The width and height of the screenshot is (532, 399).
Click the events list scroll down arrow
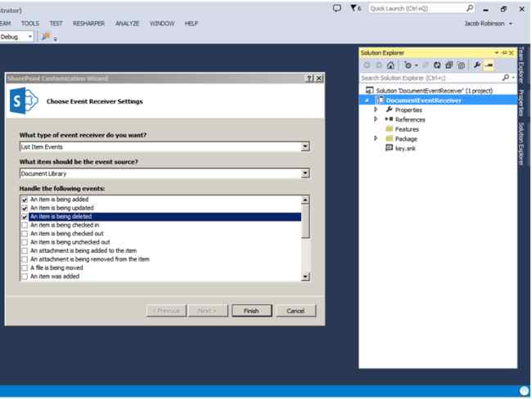(305, 276)
